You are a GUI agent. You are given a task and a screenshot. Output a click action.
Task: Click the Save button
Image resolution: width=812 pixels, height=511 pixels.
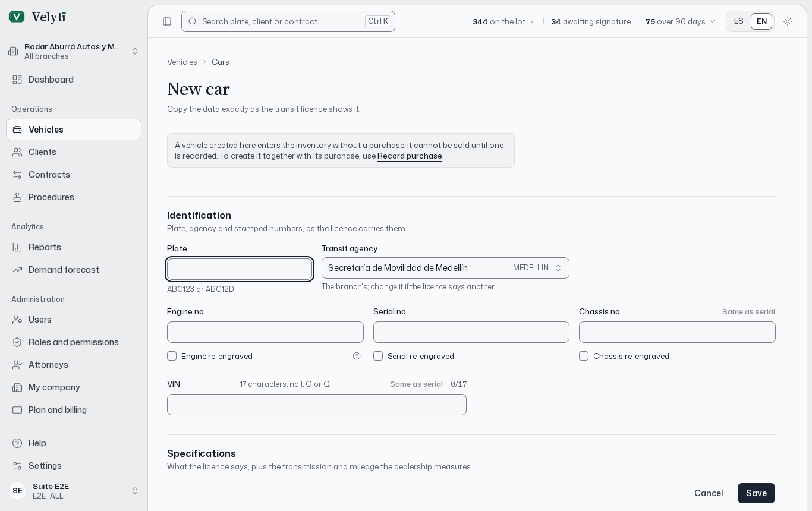tap(756, 493)
